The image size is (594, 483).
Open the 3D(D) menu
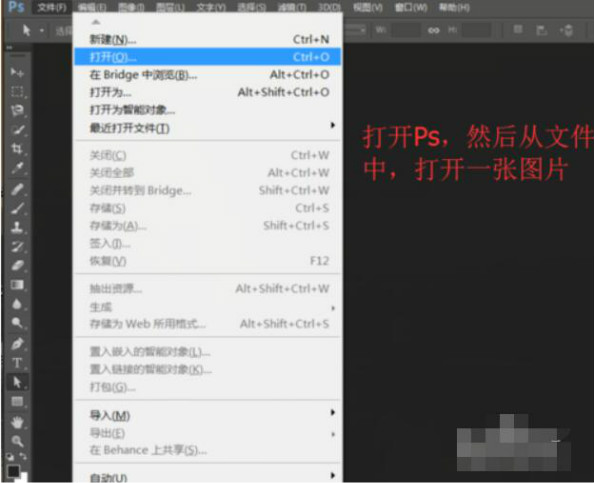point(329,7)
